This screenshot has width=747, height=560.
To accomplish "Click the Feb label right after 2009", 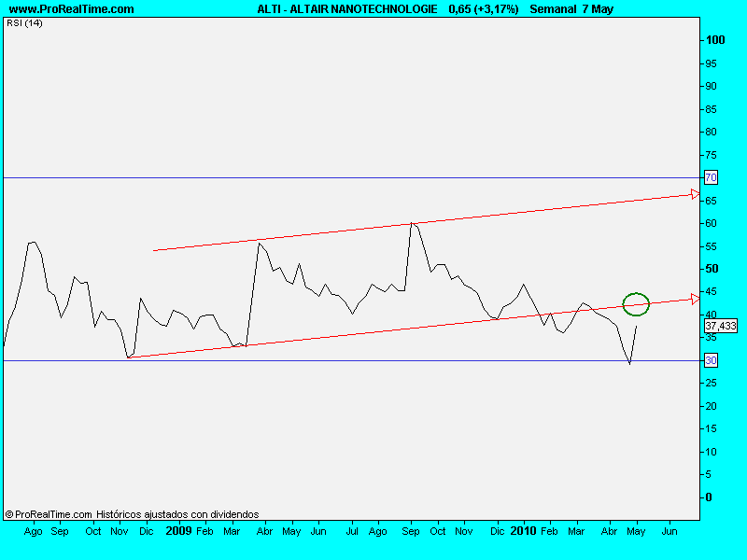I will click(x=204, y=531).
